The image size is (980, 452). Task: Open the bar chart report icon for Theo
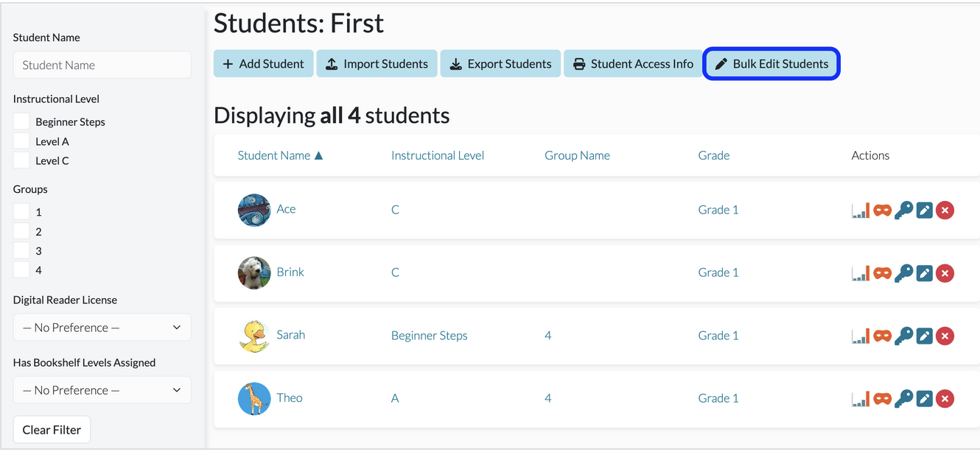(861, 399)
